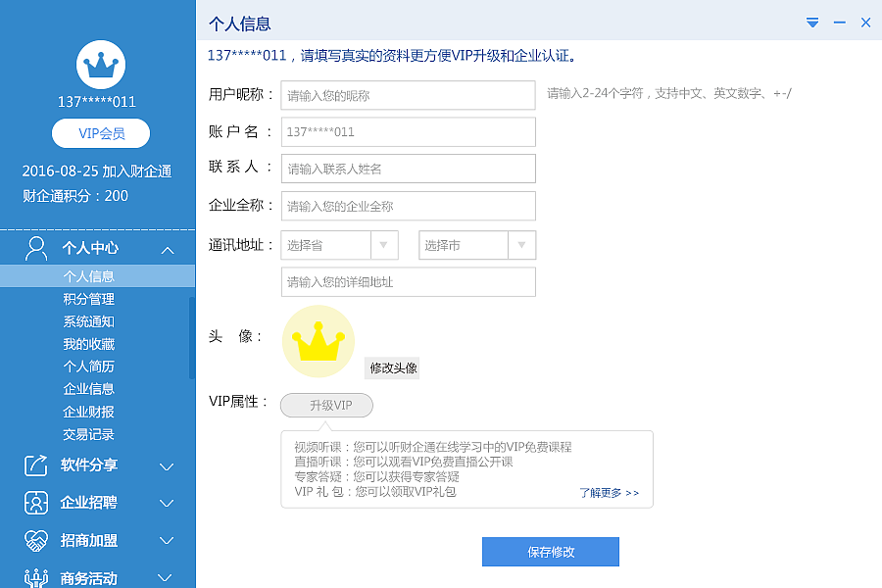Click the 企业招聘 building icon

point(36,503)
